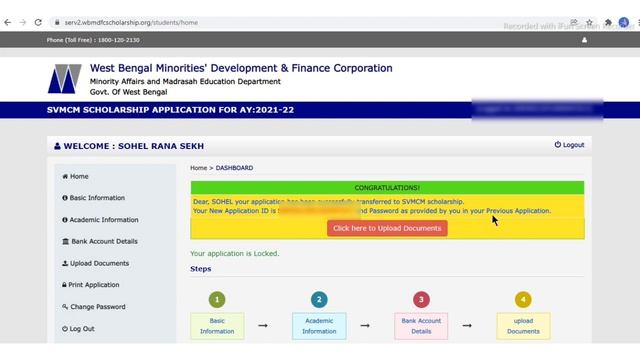Click the DASHBOARD breadcrumb
This screenshot has height=360, width=640.
click(x=234, y=168)
